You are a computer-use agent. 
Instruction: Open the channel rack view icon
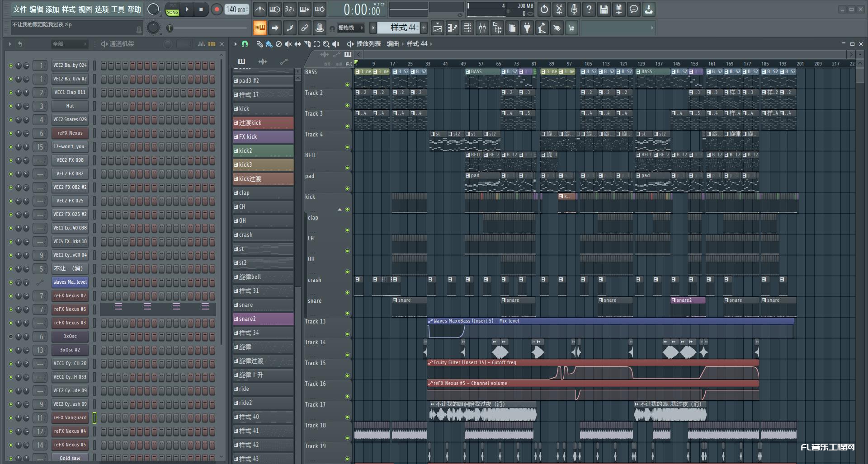467,28
